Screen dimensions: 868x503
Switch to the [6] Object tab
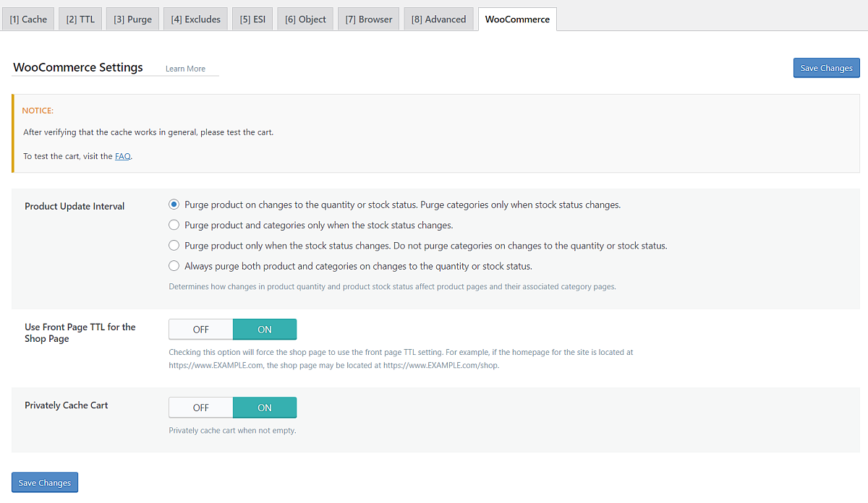[x=305, y=20]
